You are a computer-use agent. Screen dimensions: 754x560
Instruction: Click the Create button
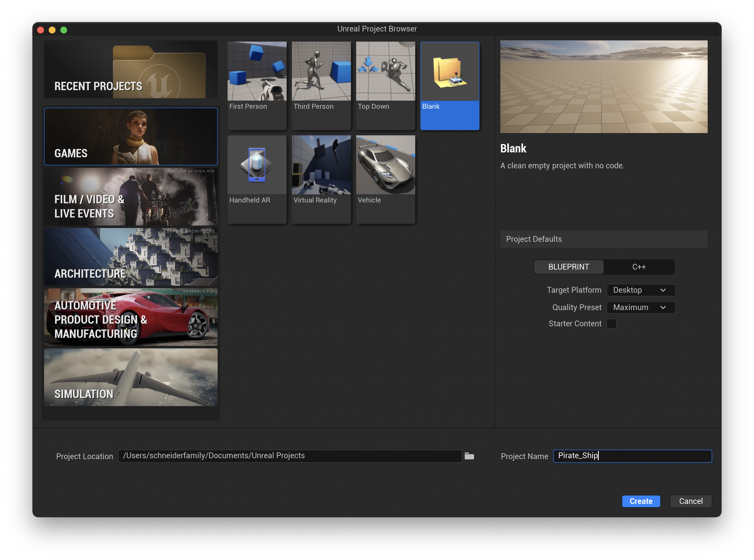pyautogui.click(x=641, y=501)
